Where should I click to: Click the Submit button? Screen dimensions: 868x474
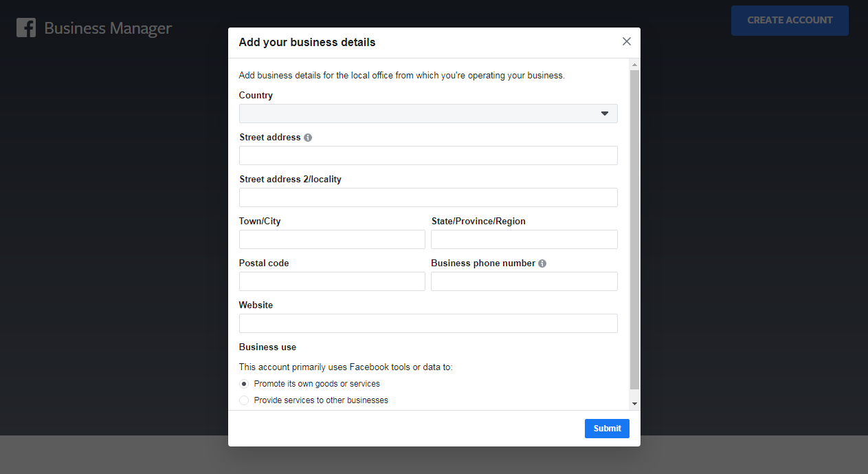pos(607,428)
